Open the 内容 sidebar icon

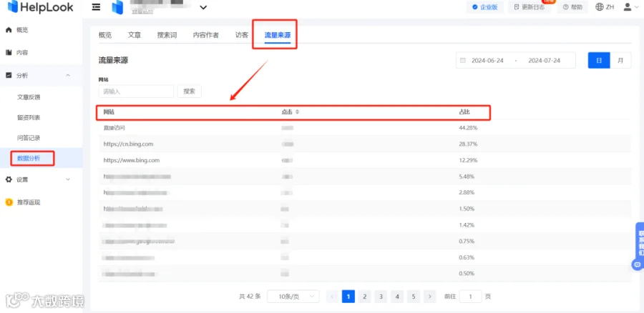point(8,52)
